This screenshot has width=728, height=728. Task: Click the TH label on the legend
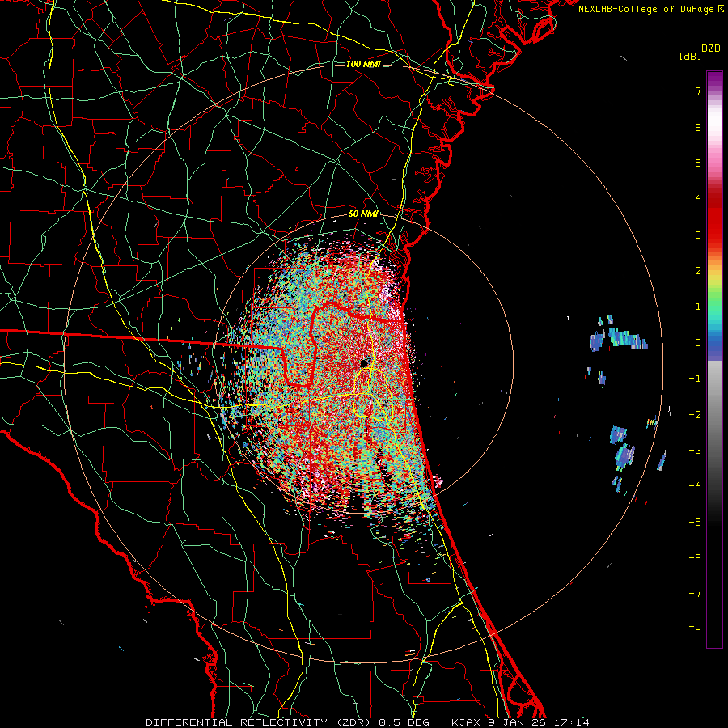click(x=695, y=630)
